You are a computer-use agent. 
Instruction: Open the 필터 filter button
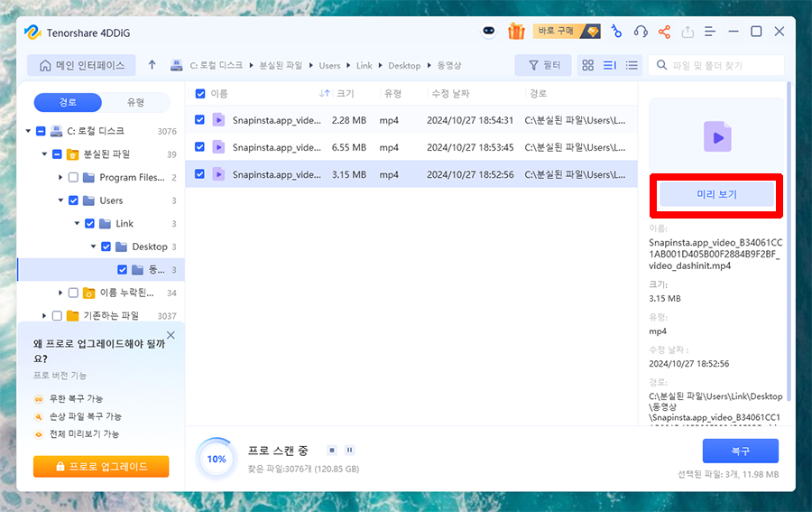click(x=543, y=65)
